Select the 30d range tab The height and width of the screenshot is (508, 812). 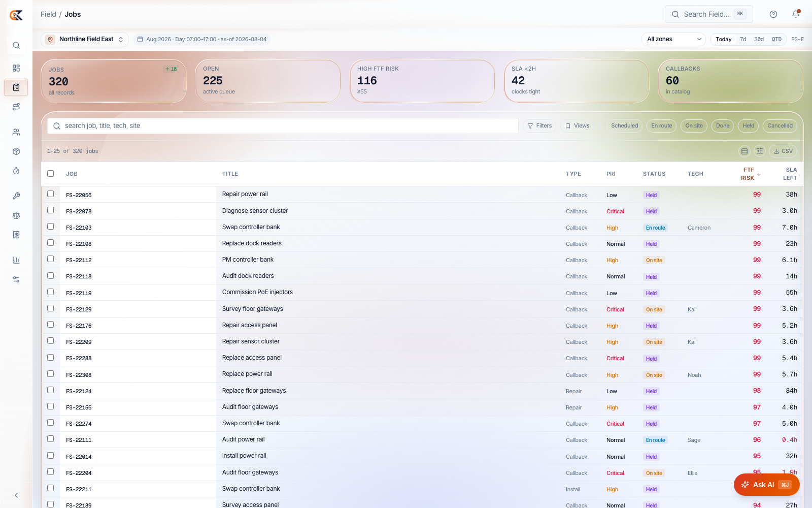coord(759,39)
